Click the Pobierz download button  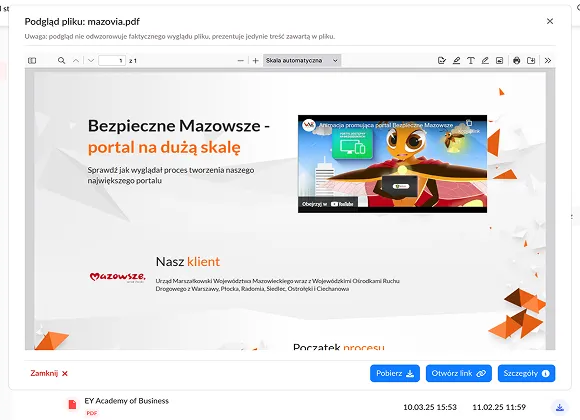click(395, 373)
